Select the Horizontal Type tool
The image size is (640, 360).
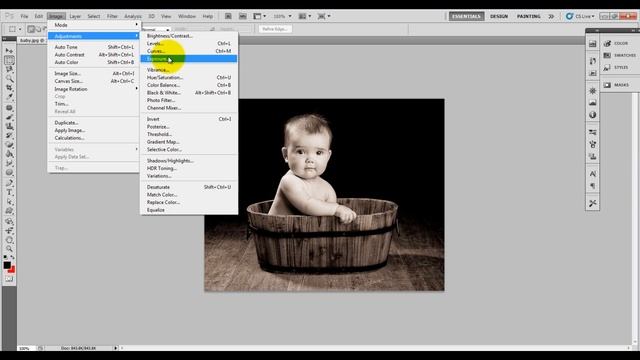pyautogui.click(x=9, y=192)
